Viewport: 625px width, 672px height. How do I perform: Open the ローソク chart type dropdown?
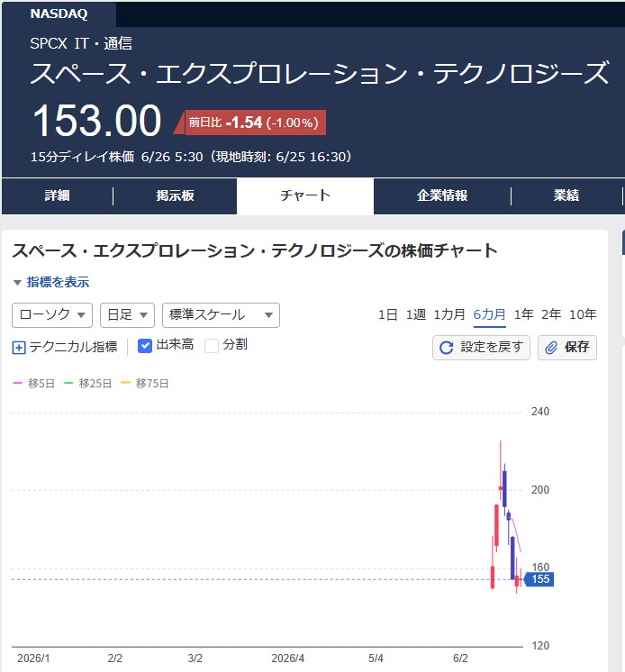coord(52,315)
